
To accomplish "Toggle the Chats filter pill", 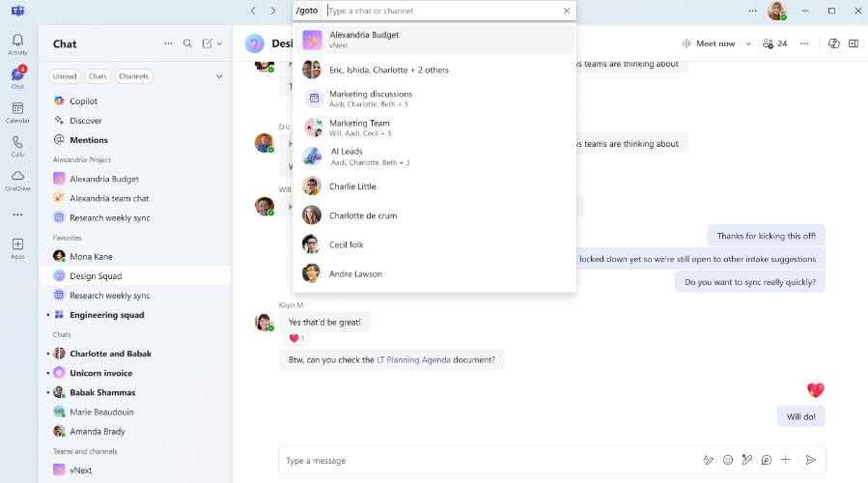I will (98, 76).
